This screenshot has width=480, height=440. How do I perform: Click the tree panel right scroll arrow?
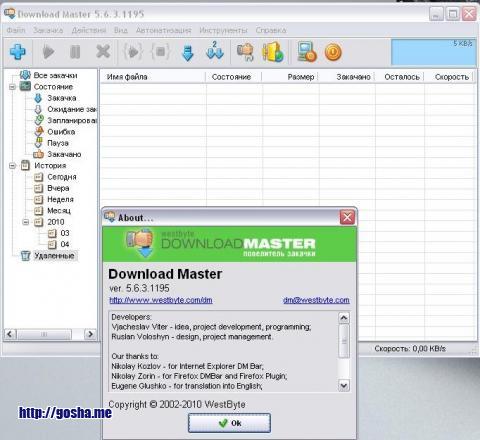click(x=90, y=334)
